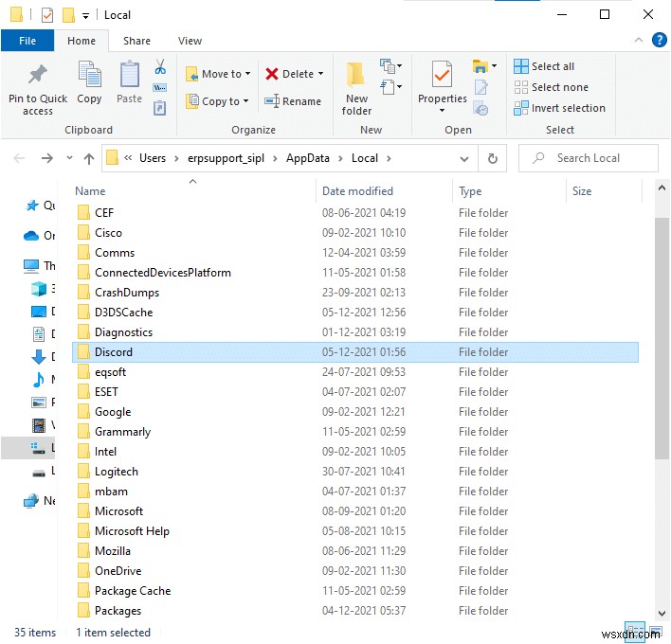Select the Package Cache folder

click(355, 591)
